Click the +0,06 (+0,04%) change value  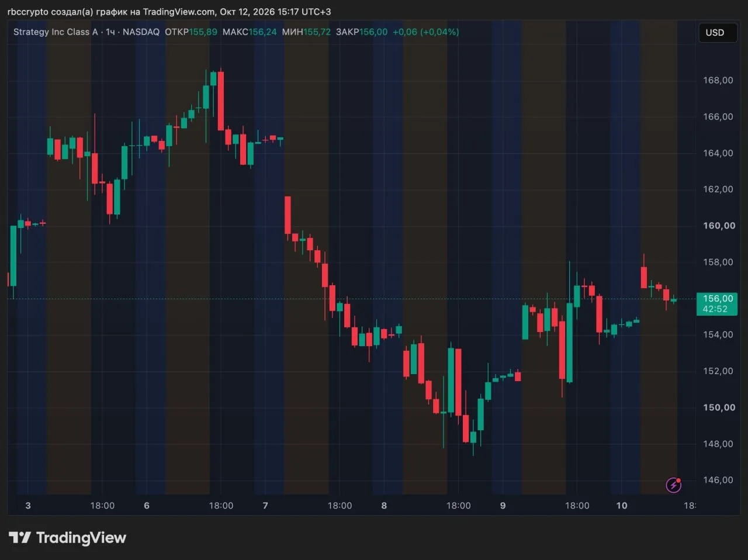tap(425, 32)
